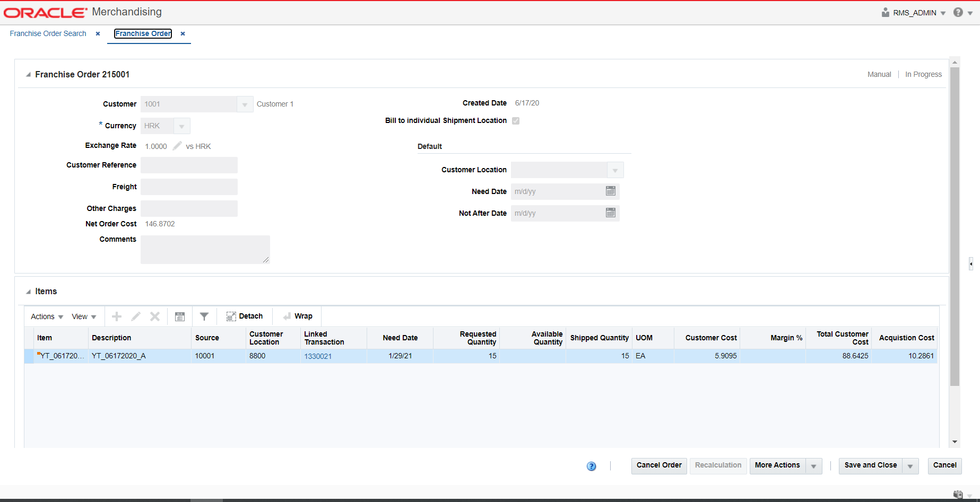This screenshot has height=502, width=980.
Task: Click the edit item pencil icon
Action: coord(136,316)
